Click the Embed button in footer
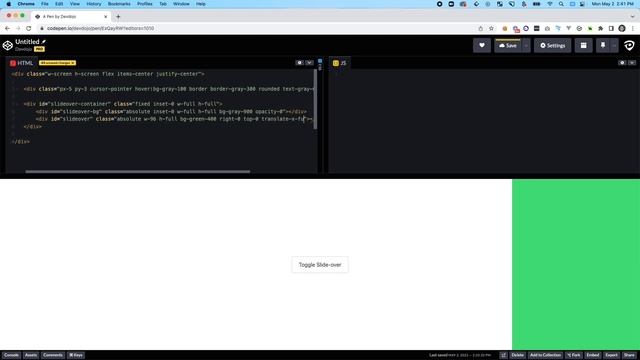This screenshot has width=640, height=360. 593,355
